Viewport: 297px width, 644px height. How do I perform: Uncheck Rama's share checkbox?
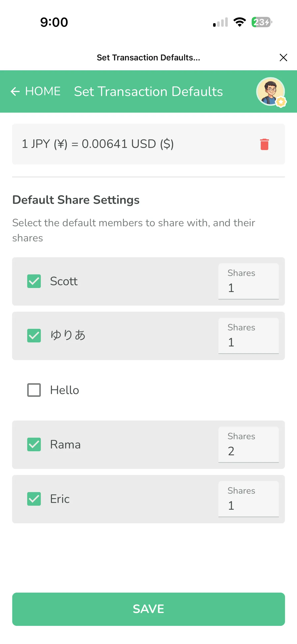pyautogui.click(x=34, y=444)
